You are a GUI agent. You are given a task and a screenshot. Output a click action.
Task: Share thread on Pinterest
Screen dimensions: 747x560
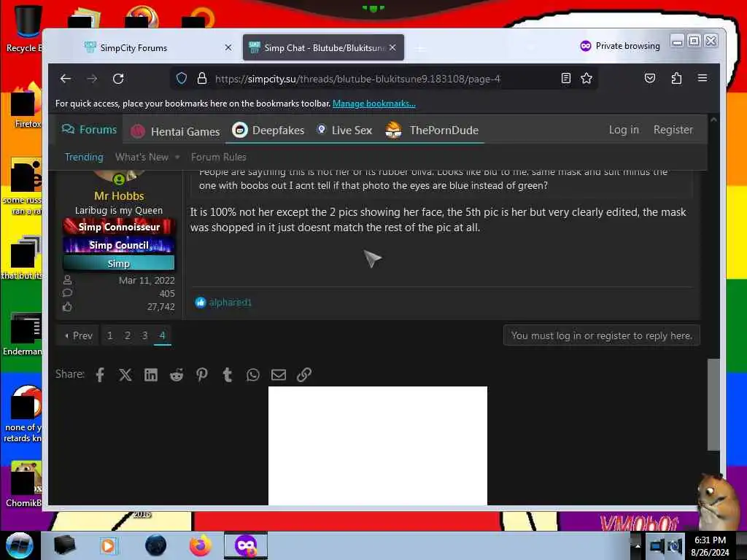tap(202, 375)
